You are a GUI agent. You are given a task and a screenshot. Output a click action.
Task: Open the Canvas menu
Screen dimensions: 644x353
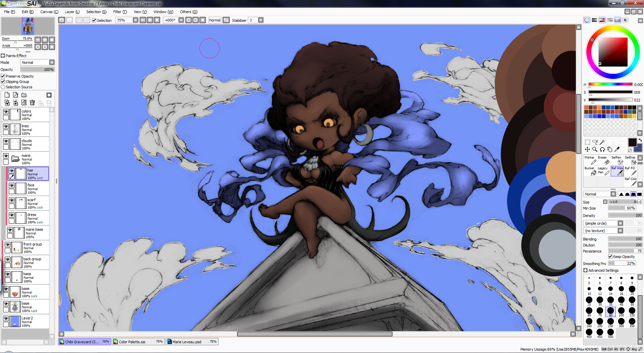(x=49, y=12)
